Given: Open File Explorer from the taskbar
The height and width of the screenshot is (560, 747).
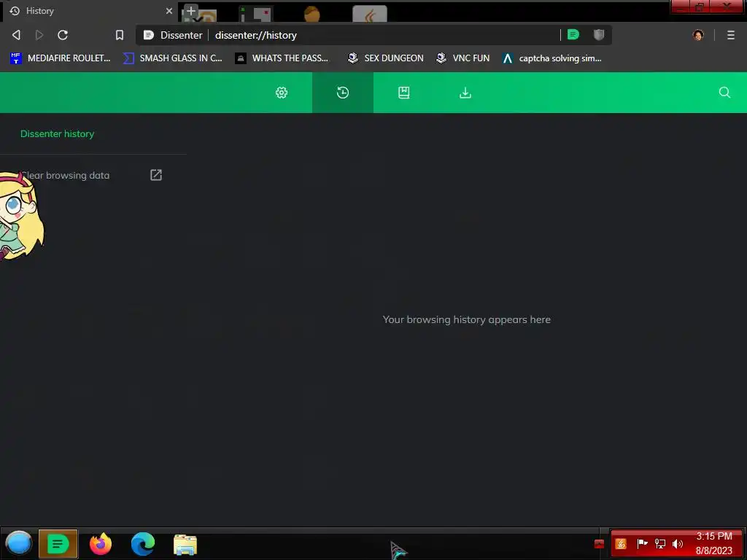Looking at the screenshot, I should pos(185,544).
